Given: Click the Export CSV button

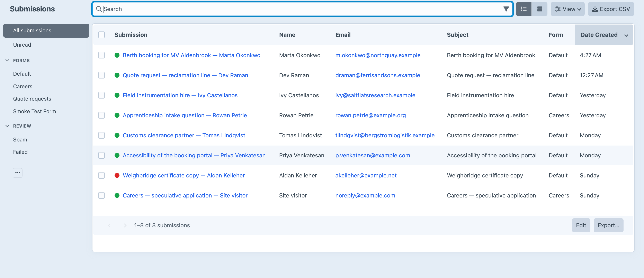Looking at the screenshot, I should (611, 9).
